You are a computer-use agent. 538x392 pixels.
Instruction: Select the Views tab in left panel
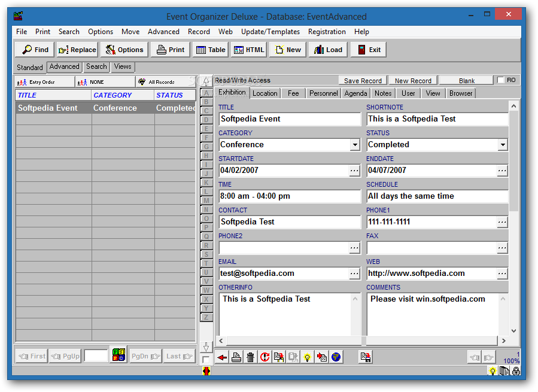pos(123,66)
